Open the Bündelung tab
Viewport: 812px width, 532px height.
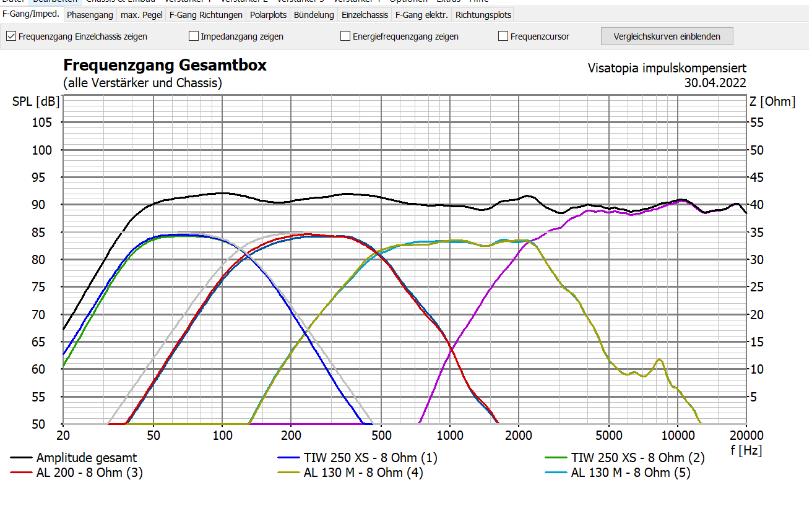pyautogui.click(x=314, y=14)
